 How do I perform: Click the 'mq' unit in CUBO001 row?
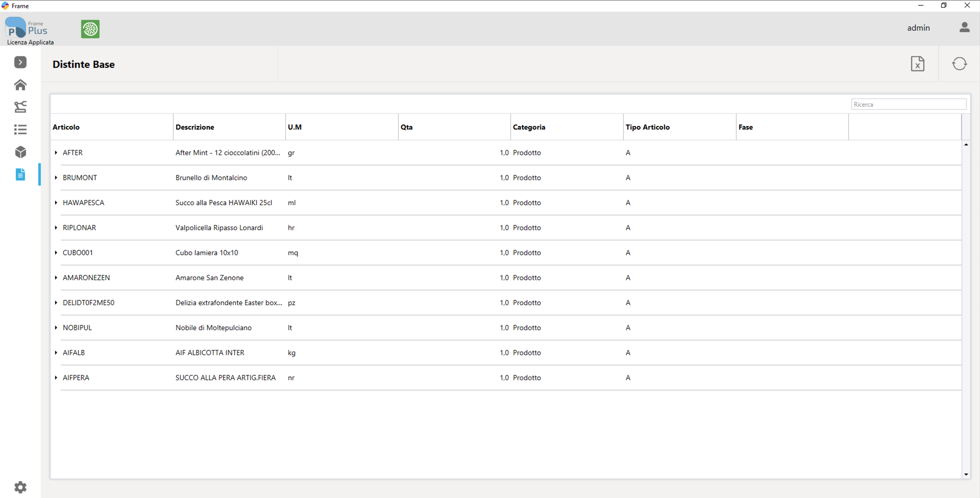tap(292, 253)
